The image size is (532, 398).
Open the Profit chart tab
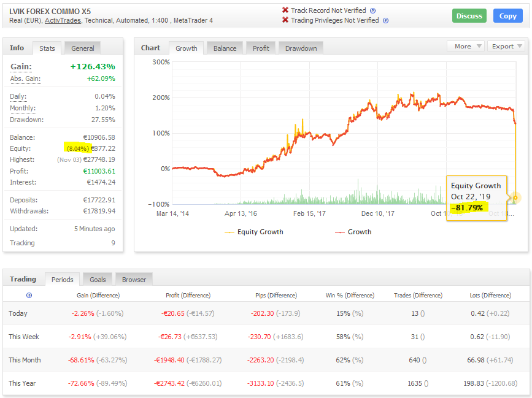click(261, 48)
